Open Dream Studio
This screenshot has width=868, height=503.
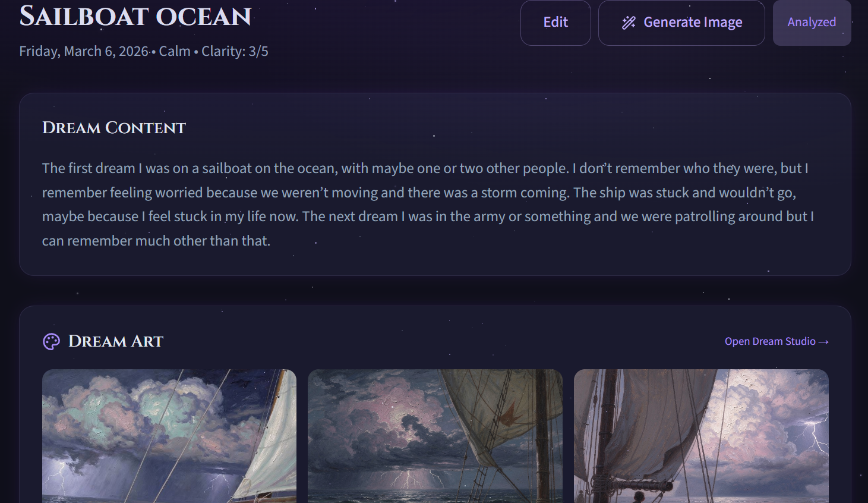pyautogui.click(x=770, y=341)
